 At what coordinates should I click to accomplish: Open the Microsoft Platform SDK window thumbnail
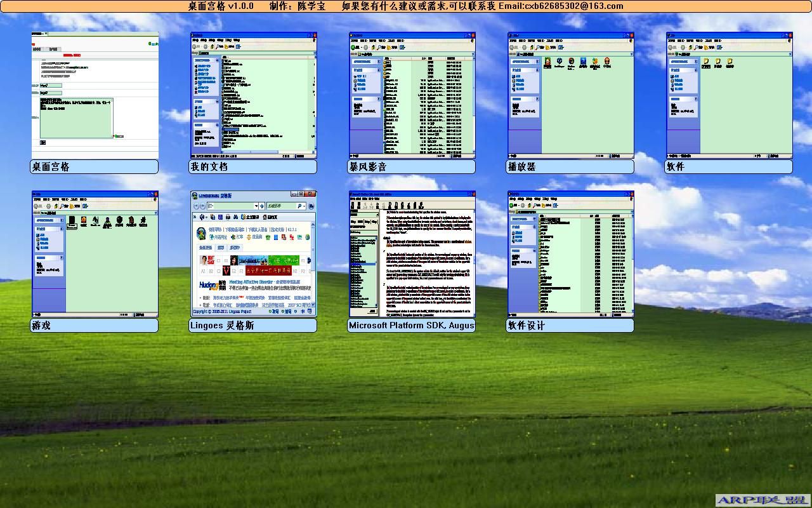412,254
